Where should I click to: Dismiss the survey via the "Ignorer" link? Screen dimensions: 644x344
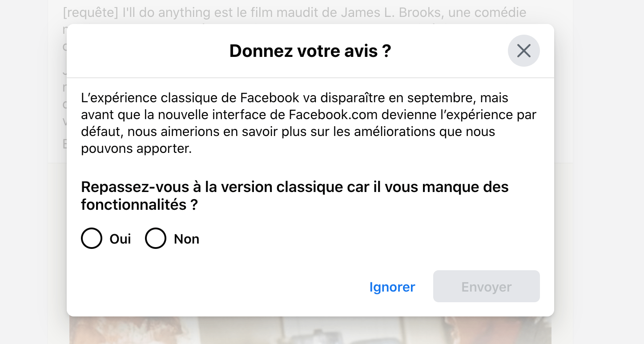392,287
